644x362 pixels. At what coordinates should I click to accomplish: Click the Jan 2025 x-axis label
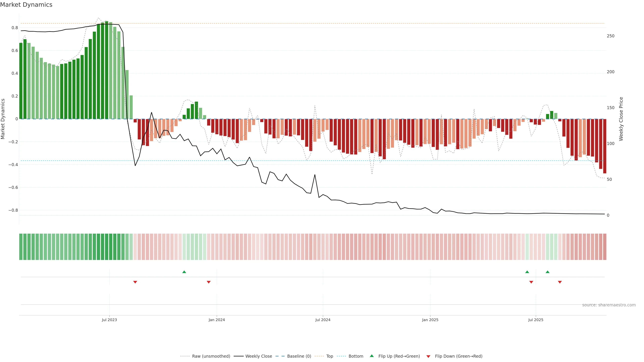[430, 320]
